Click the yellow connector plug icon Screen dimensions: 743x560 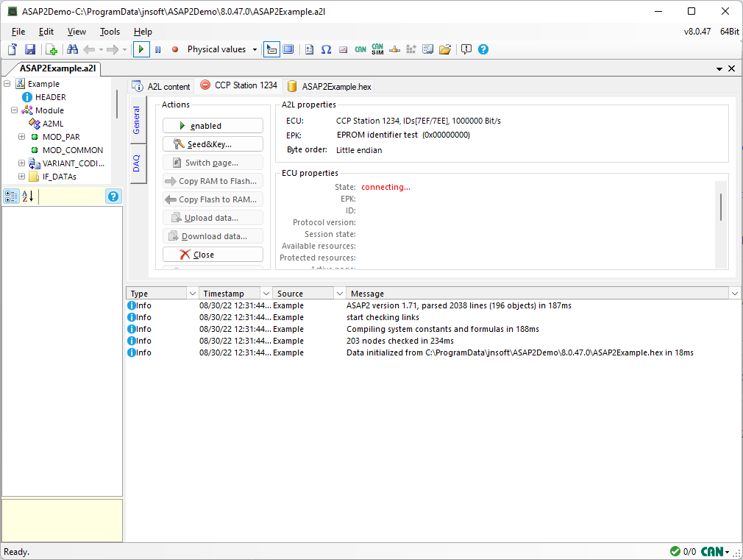click(395, 49)
